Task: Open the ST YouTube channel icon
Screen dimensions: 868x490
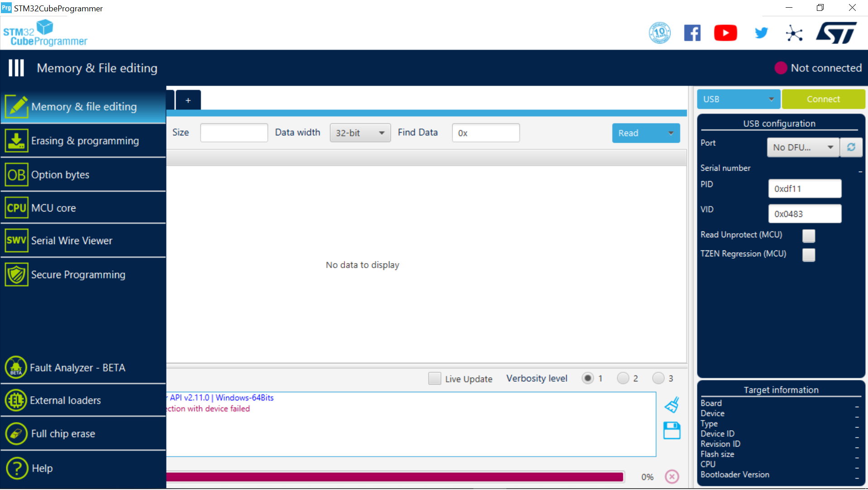Action: tap(725, 33)
